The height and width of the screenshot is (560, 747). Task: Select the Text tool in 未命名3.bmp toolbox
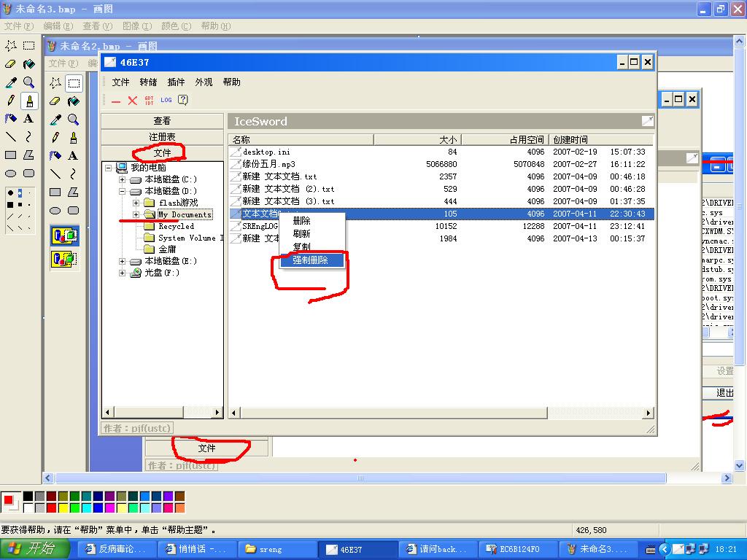(29, 119)
